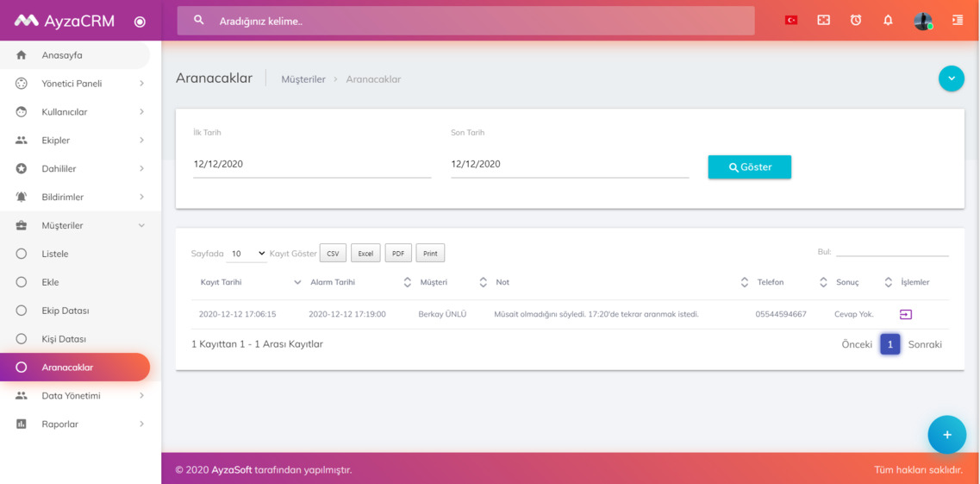Click the floating plus button
The height and width of the screenshot is (484, 980).
946,435
